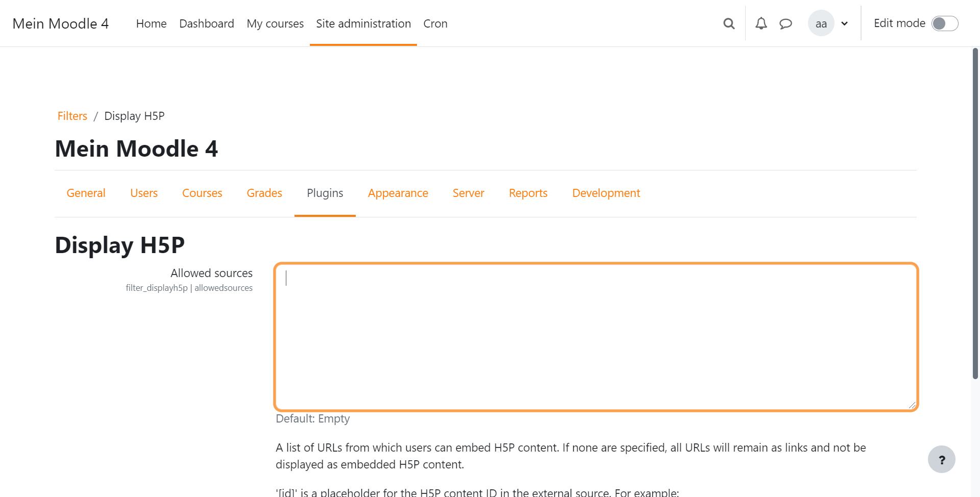This screenshot has height=497, width=980.
Task: Click the 'Mein Moodle 4' page heading
Action: click(136, 149)
